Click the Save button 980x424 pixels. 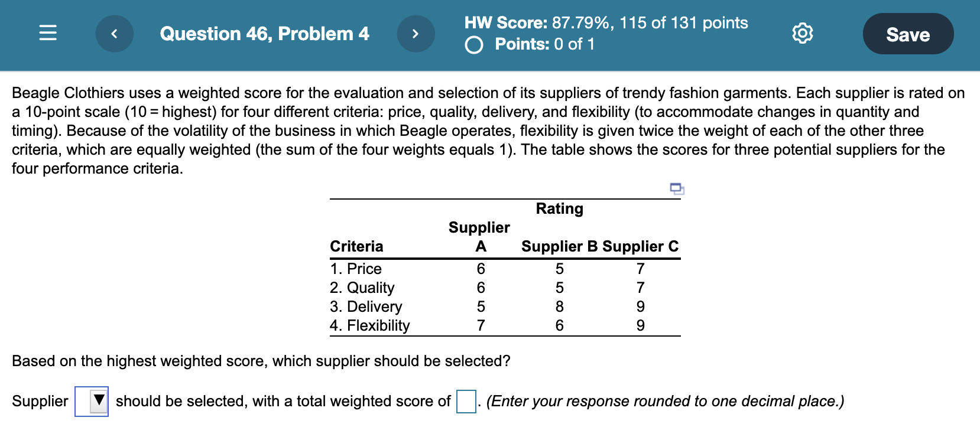tap(908, 34)
